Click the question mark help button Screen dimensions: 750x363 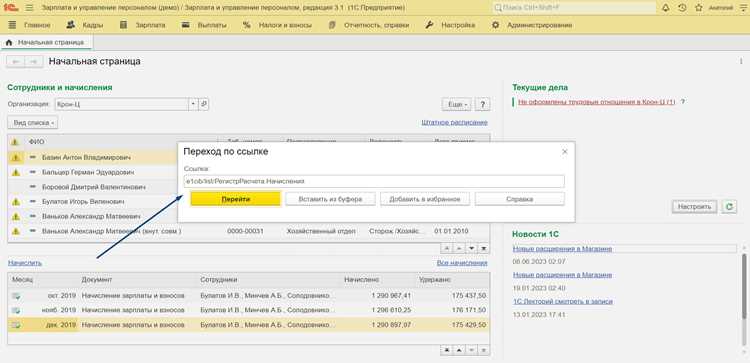[x=483, y=104]
